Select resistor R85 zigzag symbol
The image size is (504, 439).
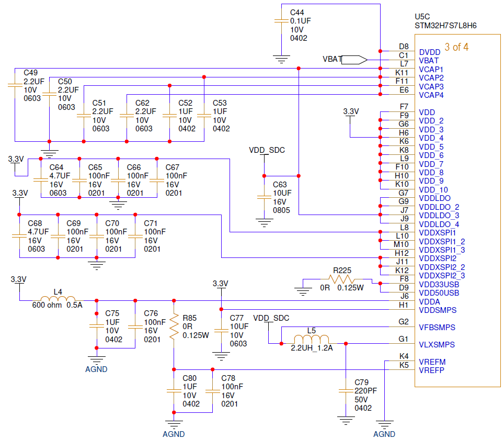(174, 327)
